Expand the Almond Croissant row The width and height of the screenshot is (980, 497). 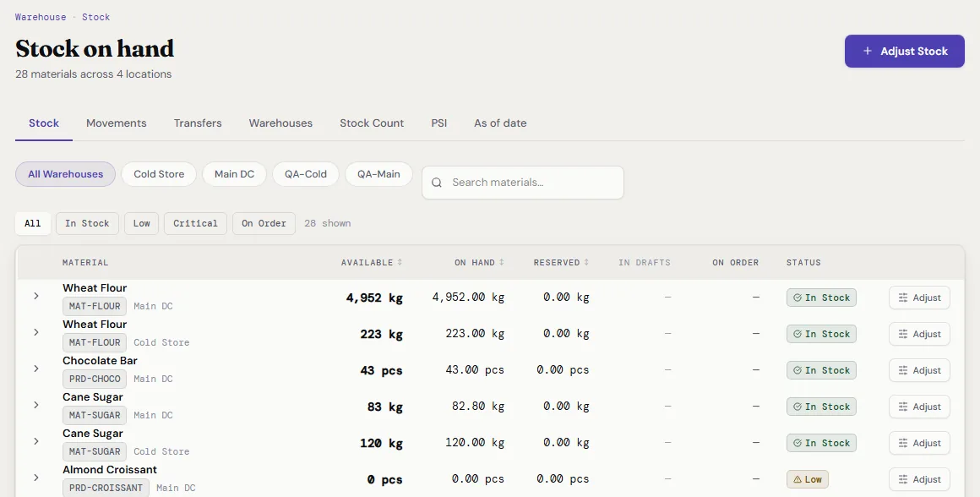(x=36, y=477)
